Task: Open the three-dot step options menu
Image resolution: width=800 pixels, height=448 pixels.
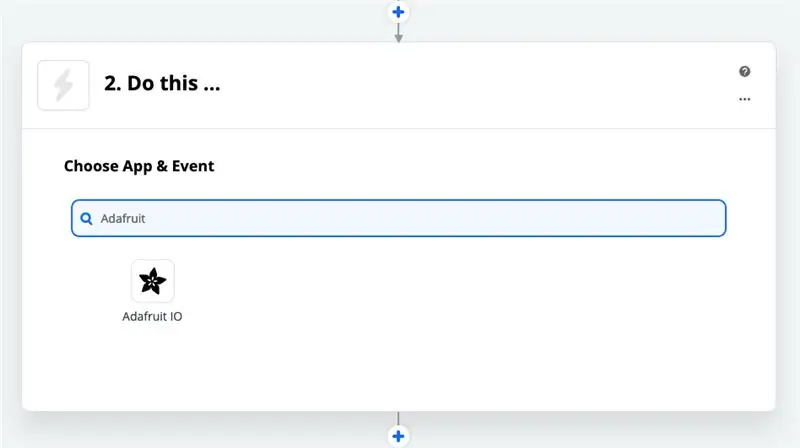Action: coord(744,99)
